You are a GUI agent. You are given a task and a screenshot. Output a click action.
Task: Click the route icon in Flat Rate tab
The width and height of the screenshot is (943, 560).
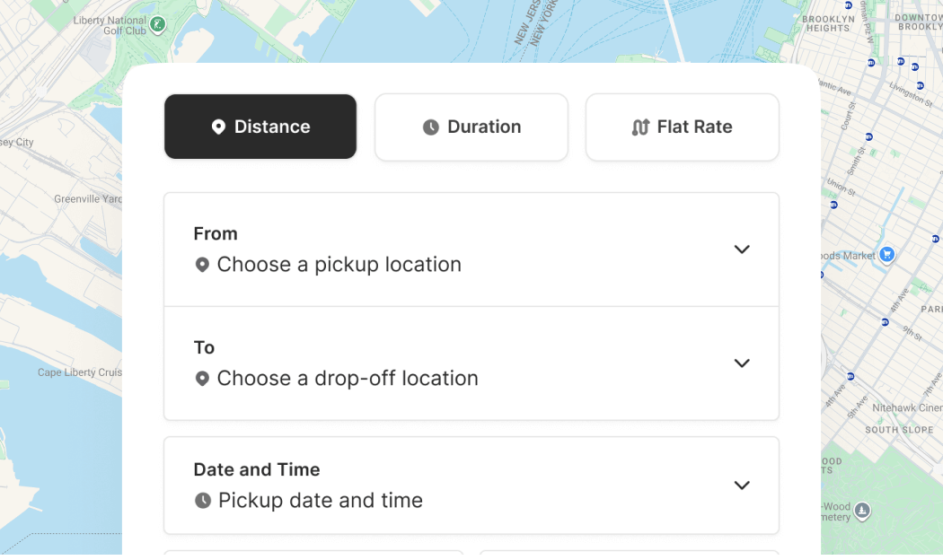tap(640, 127)
